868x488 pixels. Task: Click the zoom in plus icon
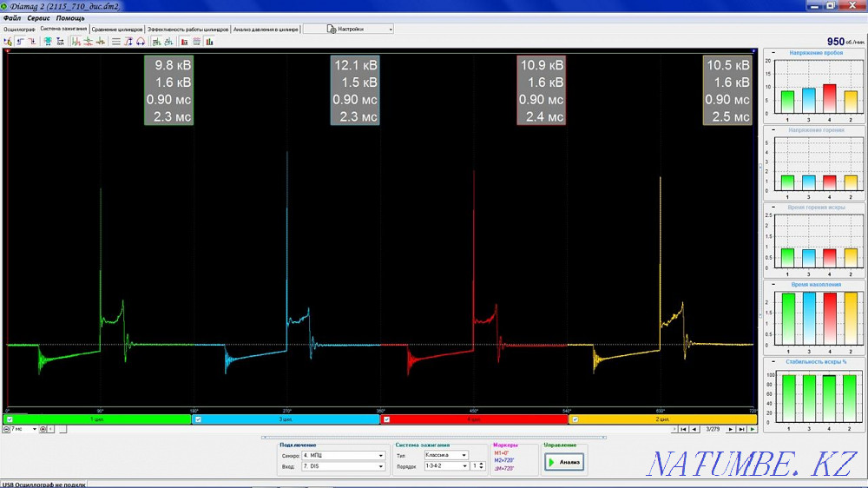coord(43,429)
